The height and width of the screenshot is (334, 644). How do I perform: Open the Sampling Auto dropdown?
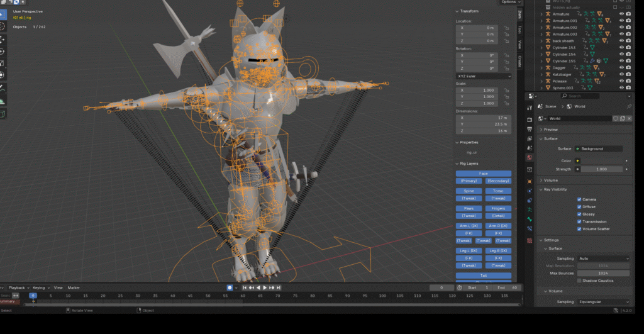click(x=603, y=259)
